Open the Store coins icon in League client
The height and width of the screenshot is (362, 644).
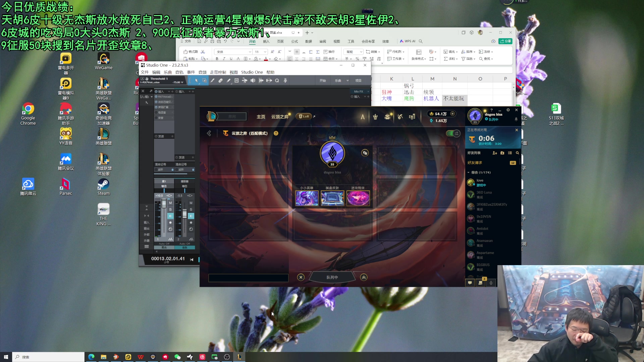point(412,117)
